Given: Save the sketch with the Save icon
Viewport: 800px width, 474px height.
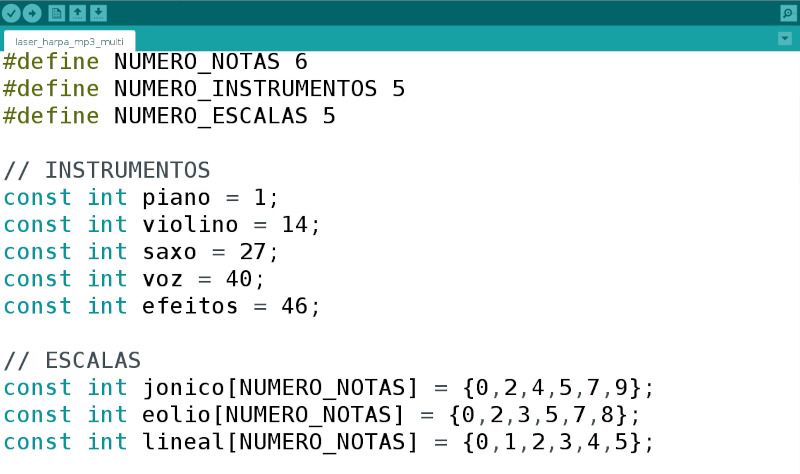Looking at the screenshot, I should 98,13.
